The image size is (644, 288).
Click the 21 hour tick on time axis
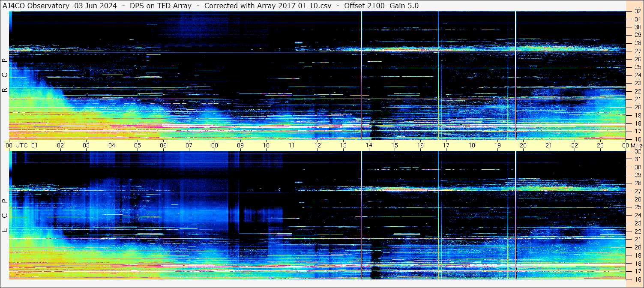(x=549, y=145)
